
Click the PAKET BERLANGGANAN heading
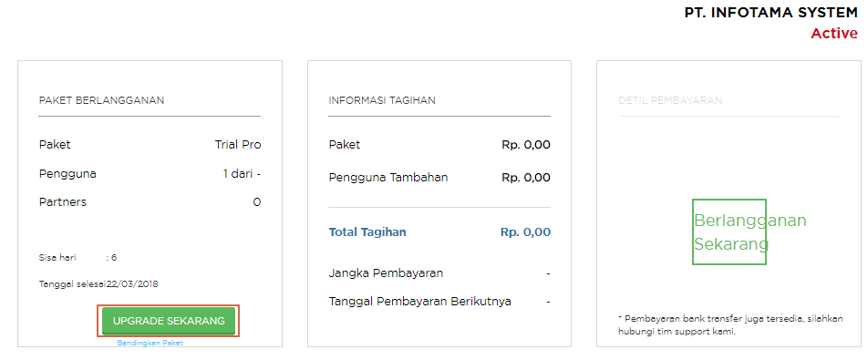pos(101,100)
